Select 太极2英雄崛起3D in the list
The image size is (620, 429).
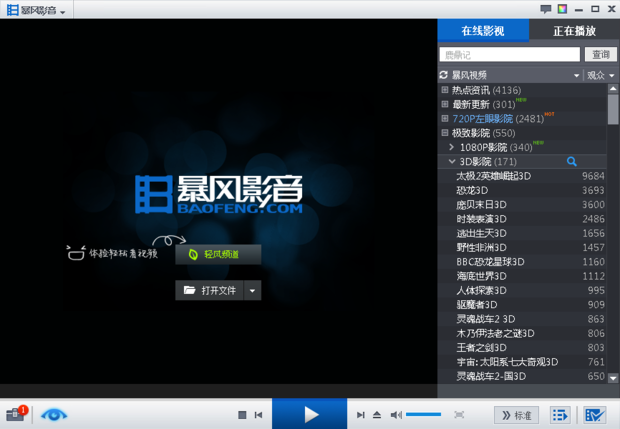[x=522, y=176]
